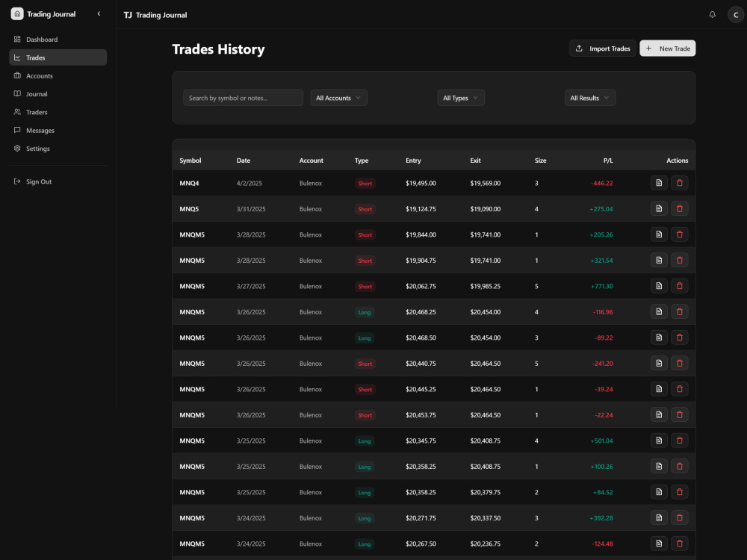Delete the -89.22 trade

point(679,337)
